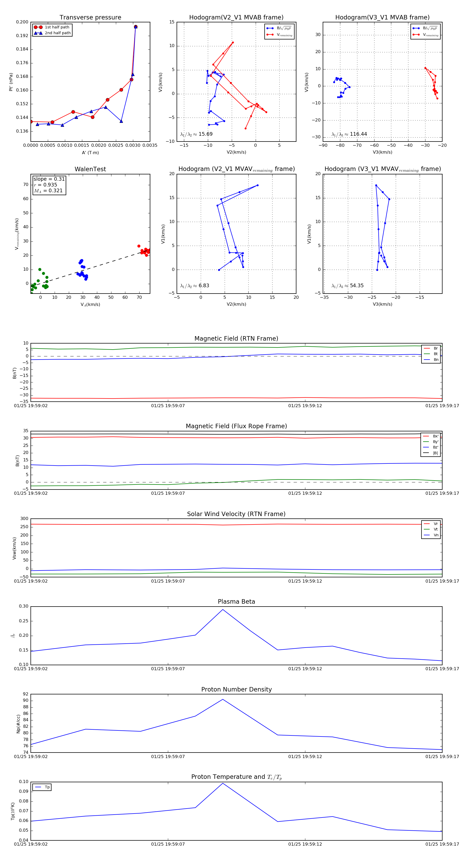This screenshot has width=473, height=868.
Task: Click the By' legend entry
Action: (431, 442)
